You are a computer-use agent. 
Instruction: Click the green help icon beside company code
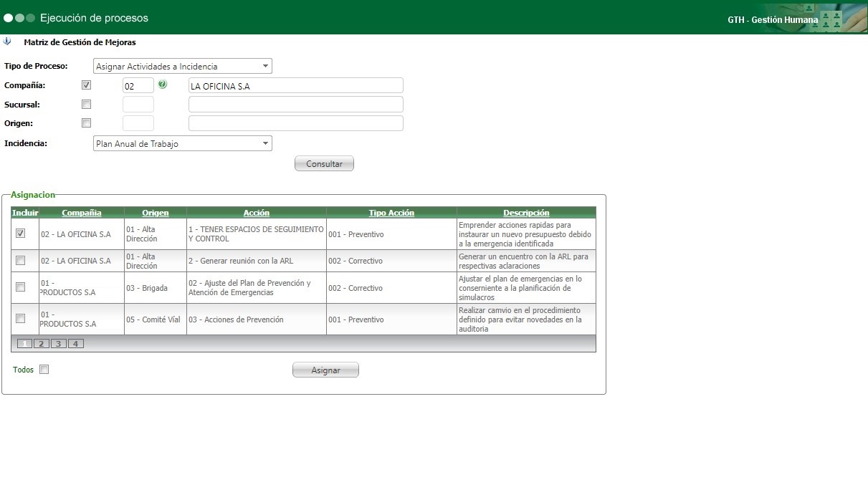[163, 84]
